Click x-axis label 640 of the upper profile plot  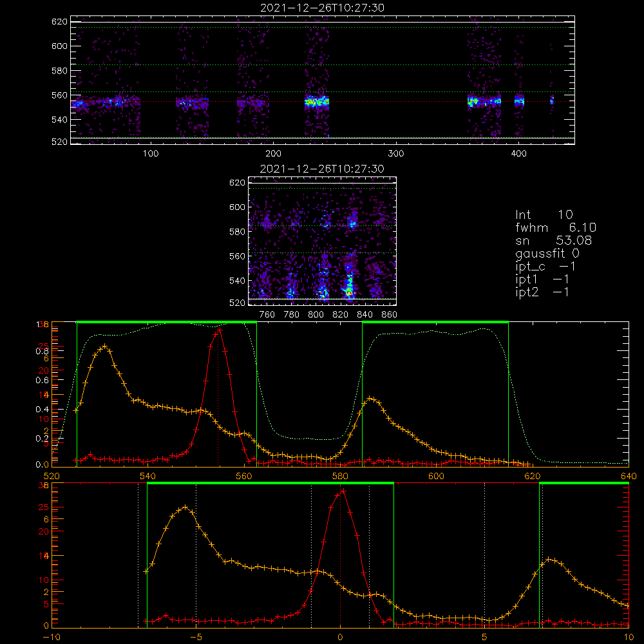tap(629, 476)
